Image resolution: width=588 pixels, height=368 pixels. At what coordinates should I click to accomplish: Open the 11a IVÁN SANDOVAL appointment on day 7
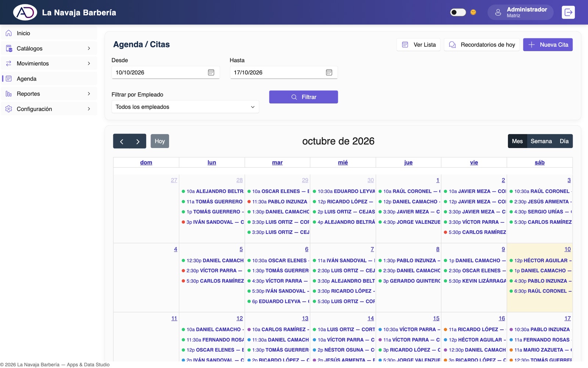click(x=344, y=260)
